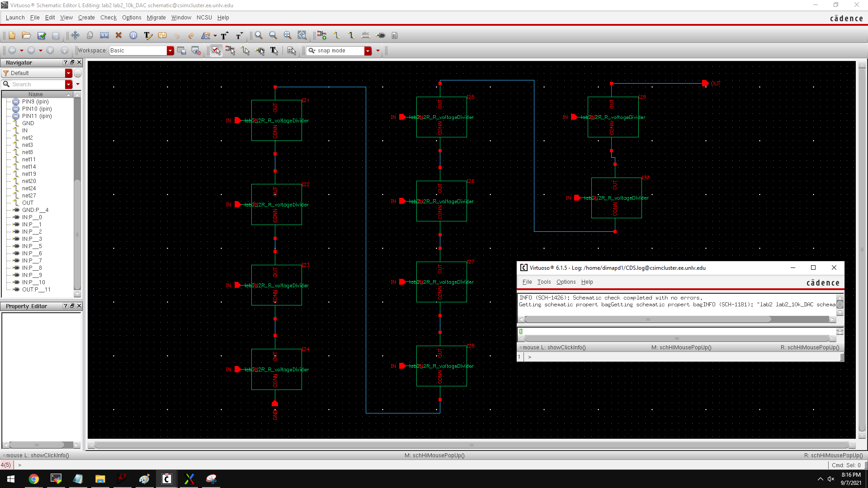868x488 pixels.
Task: Click the Create Wire Name abc icon
Action: (x=366, y=35)
